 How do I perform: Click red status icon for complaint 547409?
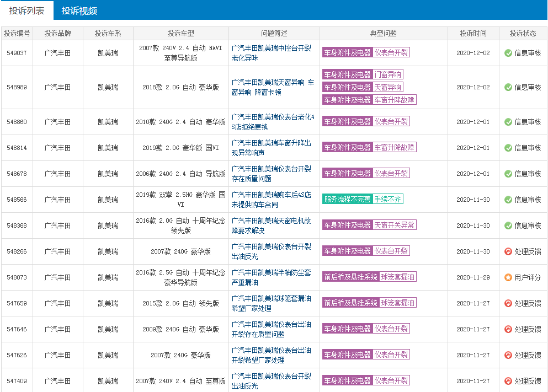click(x=508, y=381)
